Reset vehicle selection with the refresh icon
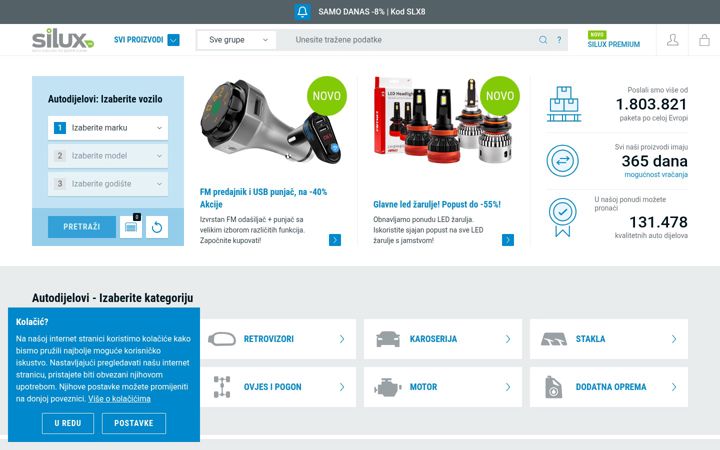 pos(157,227)
